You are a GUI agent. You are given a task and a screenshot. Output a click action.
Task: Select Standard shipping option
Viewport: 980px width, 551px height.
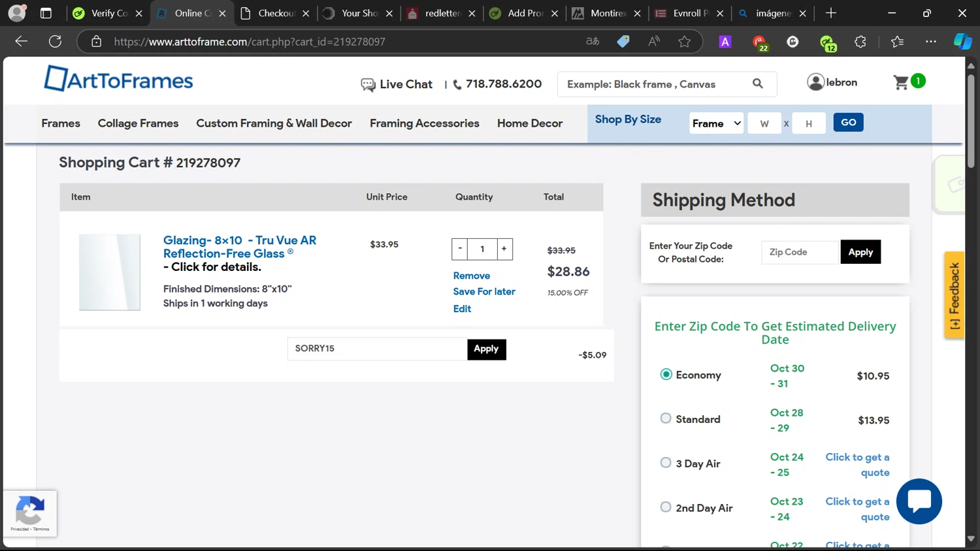(666, 418)
